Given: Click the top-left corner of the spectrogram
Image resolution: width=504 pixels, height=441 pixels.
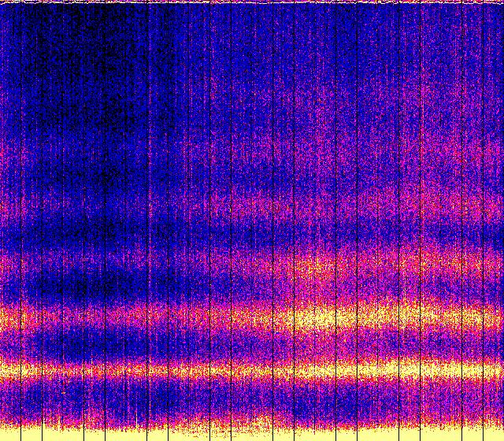Looking at the screenshot, I should point(2,6).
